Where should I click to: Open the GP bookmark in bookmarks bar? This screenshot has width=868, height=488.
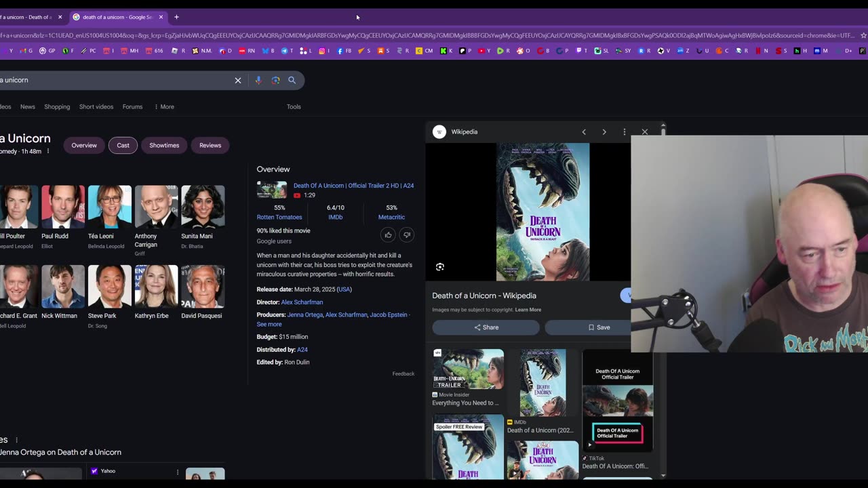(47, 50)
